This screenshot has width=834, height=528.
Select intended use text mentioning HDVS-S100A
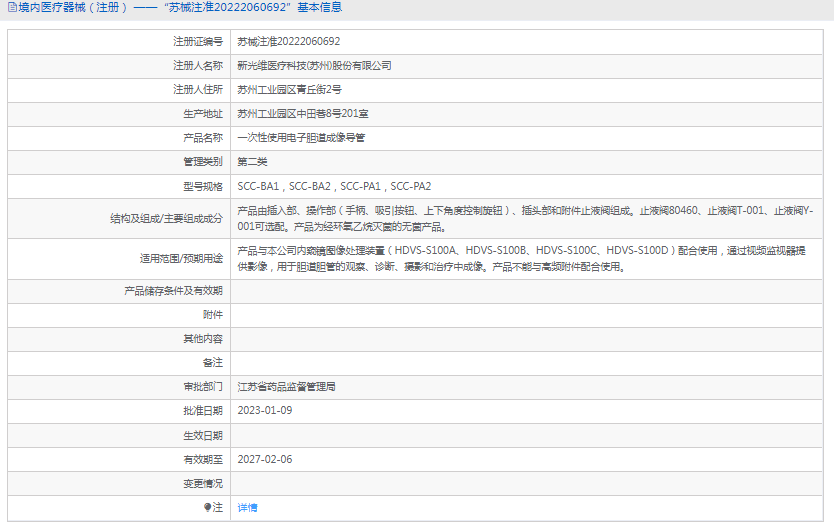click(x=521, y=258)
